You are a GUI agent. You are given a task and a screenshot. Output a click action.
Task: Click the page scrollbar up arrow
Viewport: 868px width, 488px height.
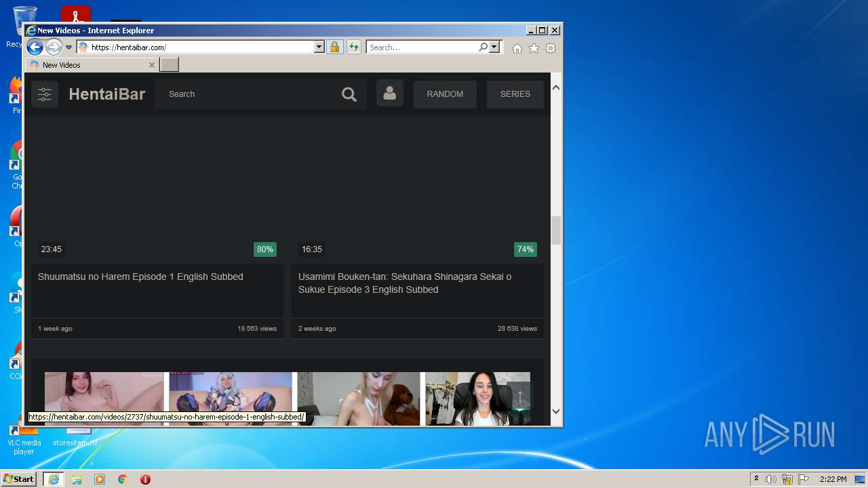coord(556,87)
